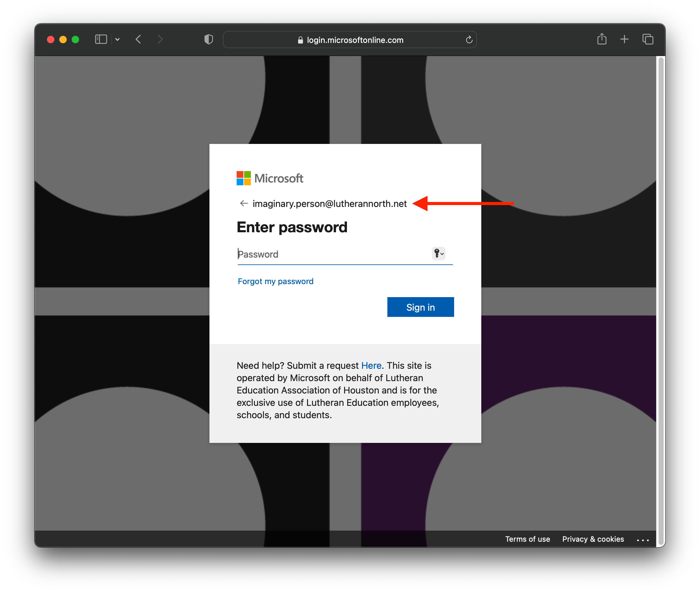This screenshot has height=593, width=700.
Task: Reload the page with the refresh icon
Action: coord(469,40)
